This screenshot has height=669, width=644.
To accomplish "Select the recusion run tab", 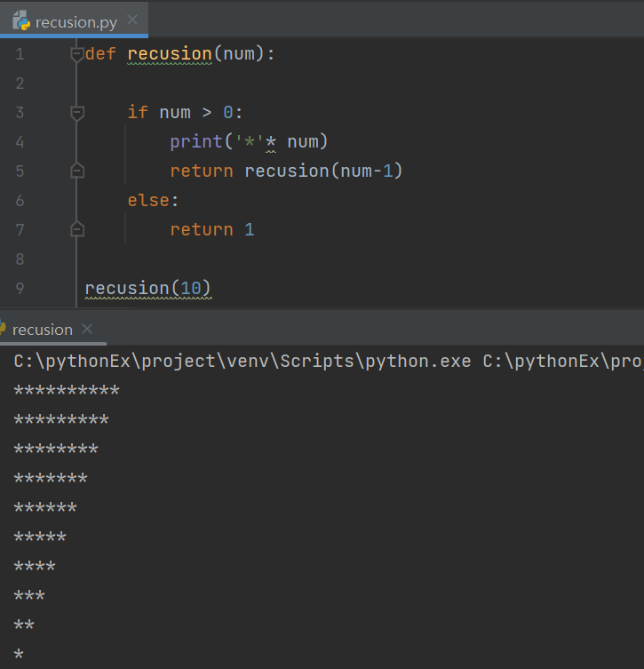I will tap(43, 330).
